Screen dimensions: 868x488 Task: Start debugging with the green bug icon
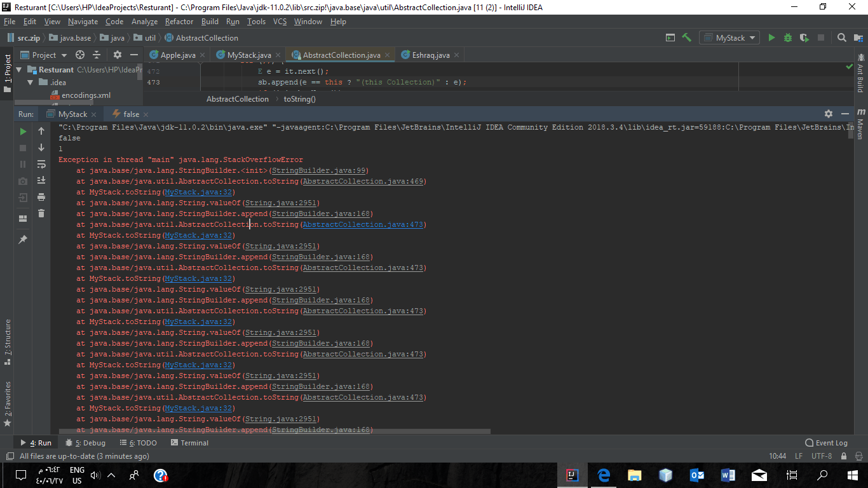[788, 37]
